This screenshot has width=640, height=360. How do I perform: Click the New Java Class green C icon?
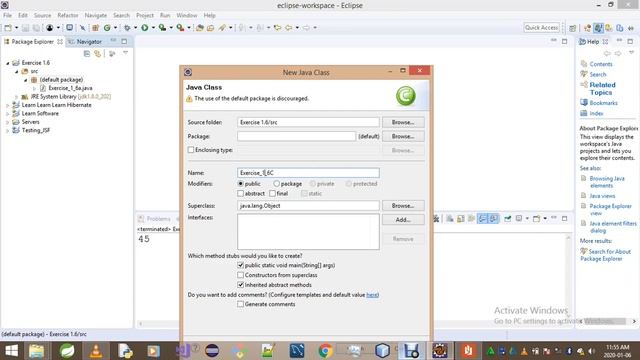(x=107, y=28)
